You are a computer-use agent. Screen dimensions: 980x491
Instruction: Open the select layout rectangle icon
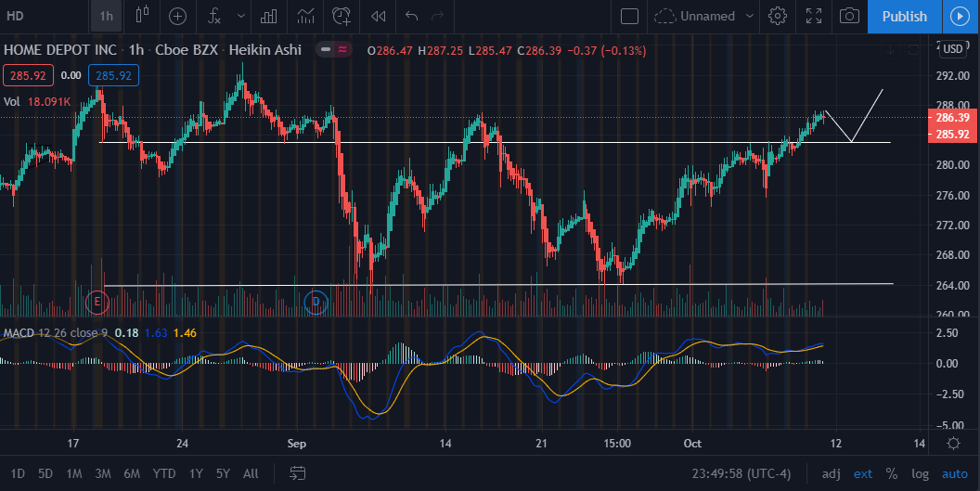point(629,17)
